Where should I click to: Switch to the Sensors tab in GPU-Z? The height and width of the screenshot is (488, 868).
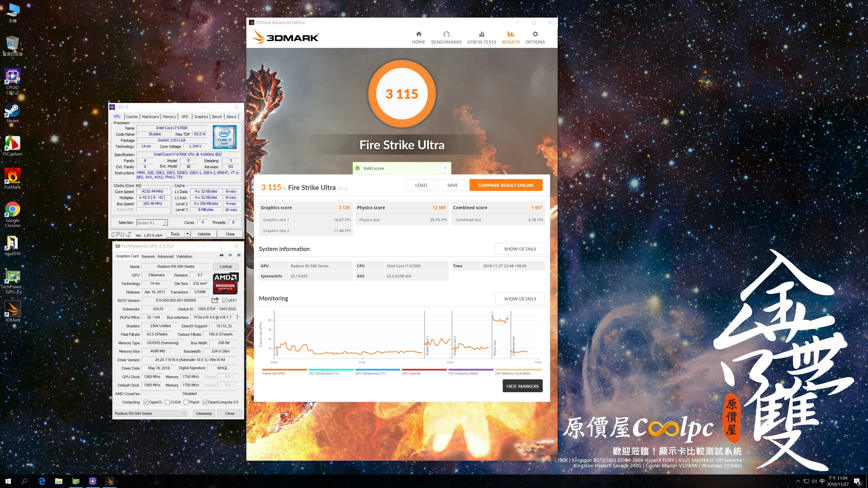click(148, 256)
